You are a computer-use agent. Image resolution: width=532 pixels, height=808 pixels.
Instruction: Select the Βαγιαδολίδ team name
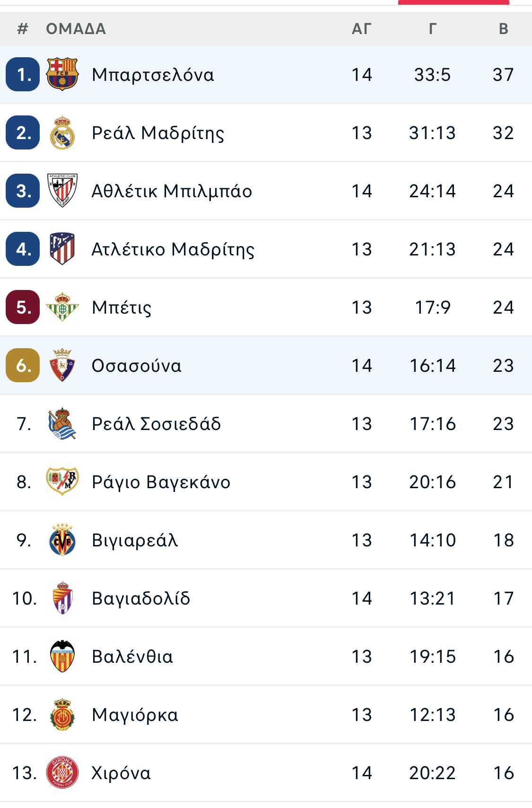(x=141, y=598)
